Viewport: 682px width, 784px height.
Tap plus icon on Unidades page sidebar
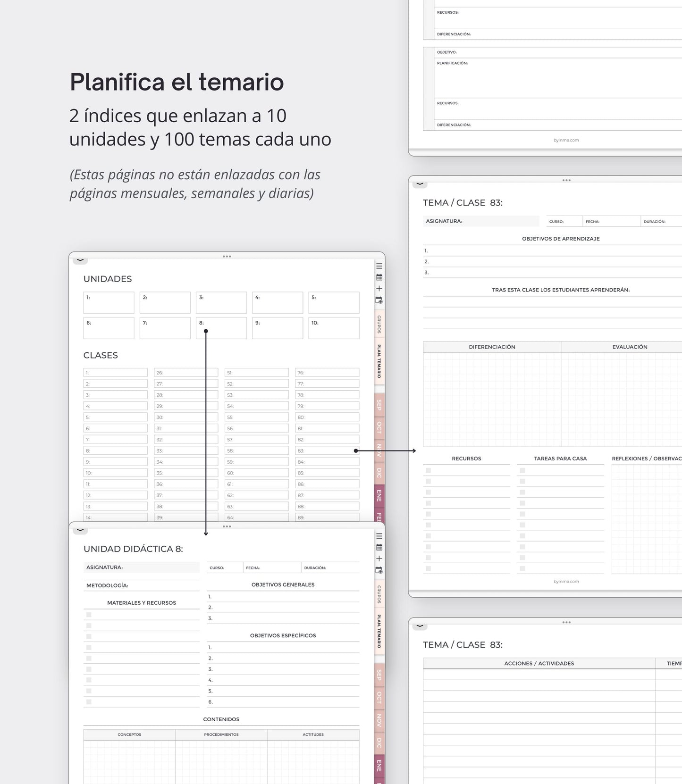click(x=379, y=288)
